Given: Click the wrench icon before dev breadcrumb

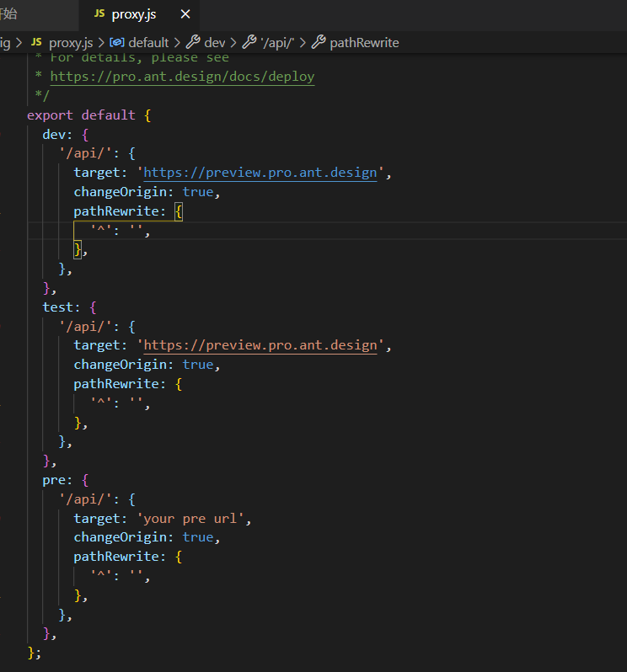Looking at the screenshot, I should point(193,42).
